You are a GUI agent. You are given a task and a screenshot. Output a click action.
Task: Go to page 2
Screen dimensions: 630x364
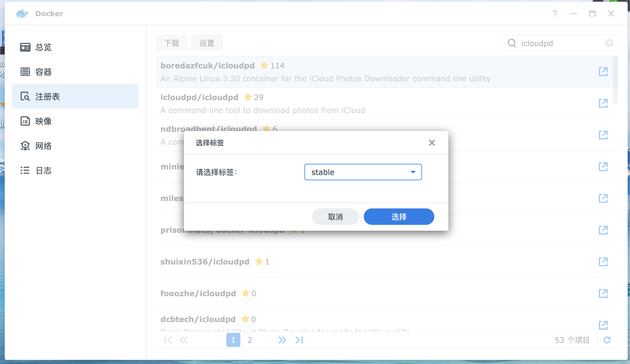click(250, 340)
